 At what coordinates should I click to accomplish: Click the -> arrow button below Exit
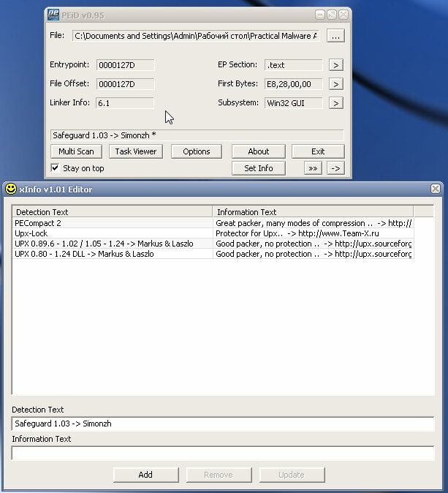[x=335, y=168]
